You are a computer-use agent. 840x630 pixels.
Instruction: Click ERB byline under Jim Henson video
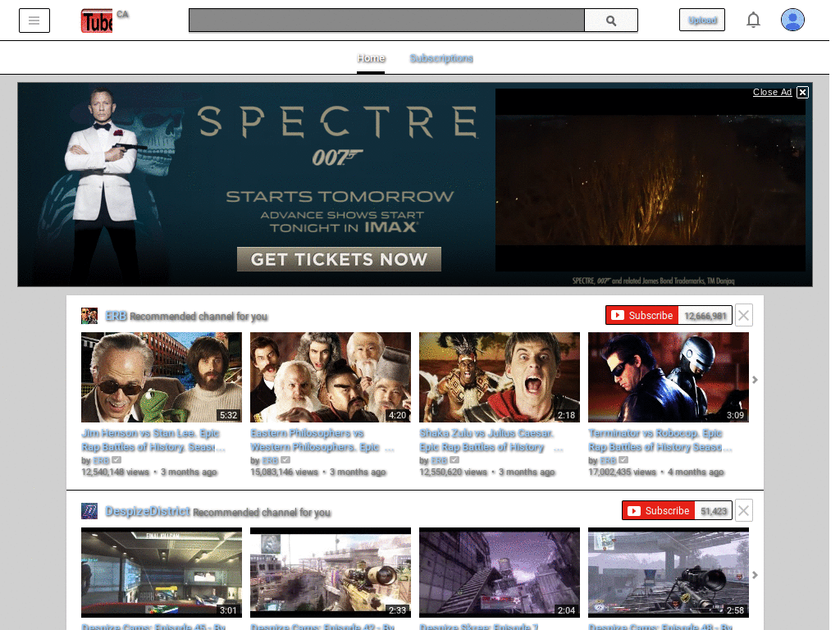point(101,460)
